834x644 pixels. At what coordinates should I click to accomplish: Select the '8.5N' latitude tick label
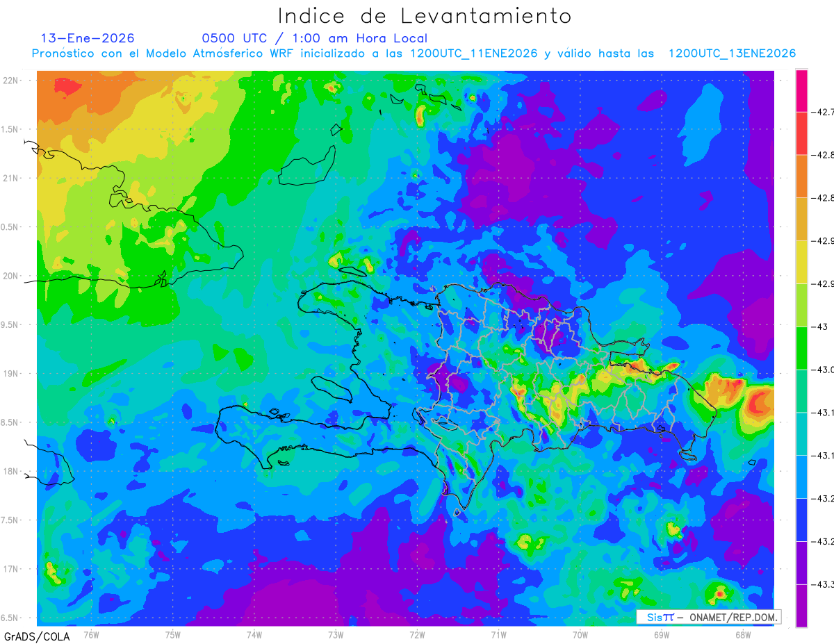(10, 422)
